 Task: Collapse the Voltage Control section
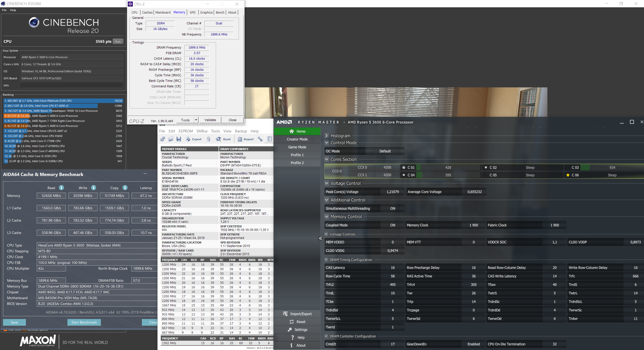point(327,183)
